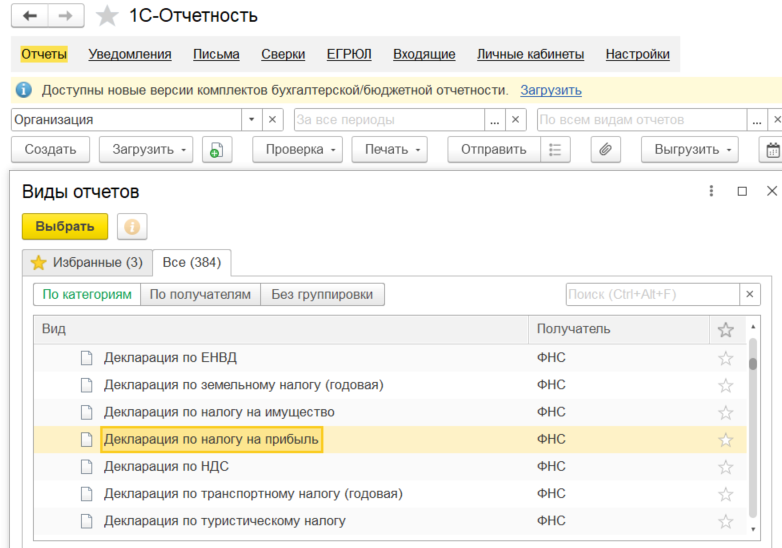Click the orange info button next to Выбрать
This screenshot has height=548, width=782.
coord(132,227)
